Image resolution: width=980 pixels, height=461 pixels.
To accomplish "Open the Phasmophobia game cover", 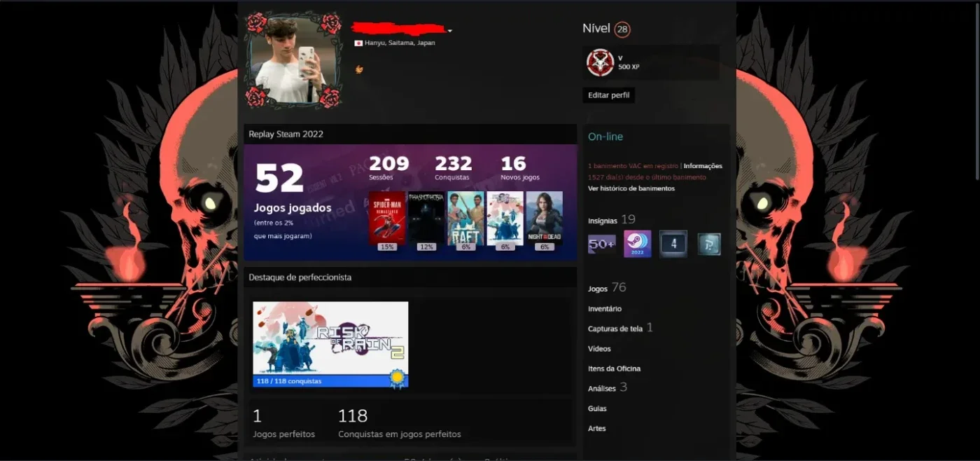I will pos(426,217).
